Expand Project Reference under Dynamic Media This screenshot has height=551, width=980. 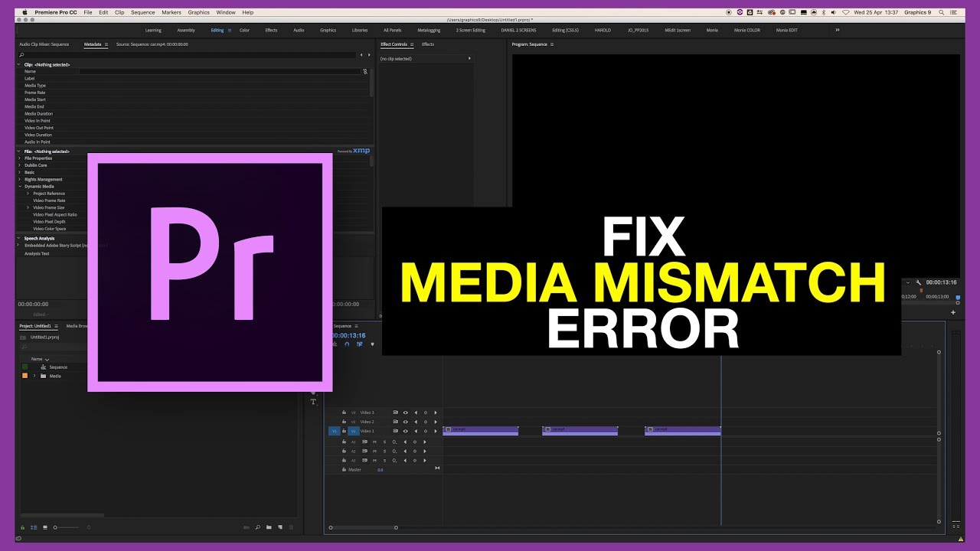28,194
